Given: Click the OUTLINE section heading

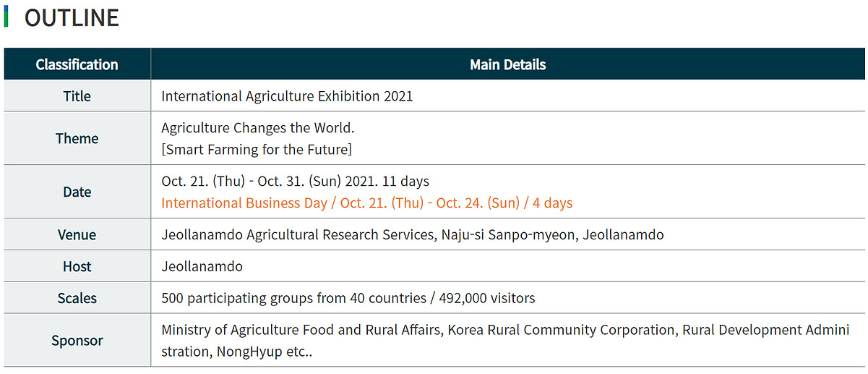Looking at the screenshot, I should [72, 17].
